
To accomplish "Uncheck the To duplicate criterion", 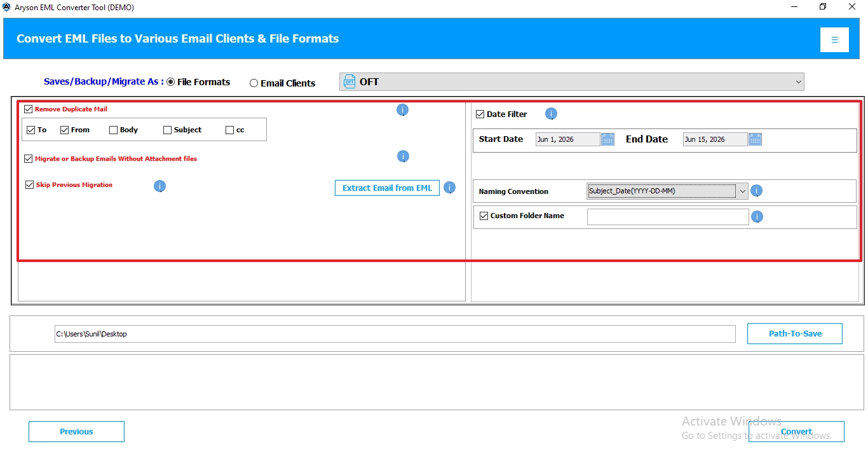I will 31,130.
